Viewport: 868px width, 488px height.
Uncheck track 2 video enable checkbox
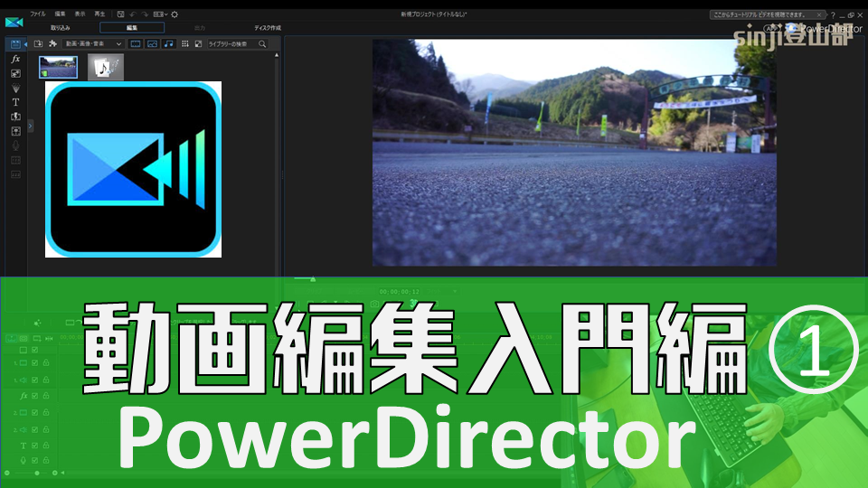coord(35,412)
